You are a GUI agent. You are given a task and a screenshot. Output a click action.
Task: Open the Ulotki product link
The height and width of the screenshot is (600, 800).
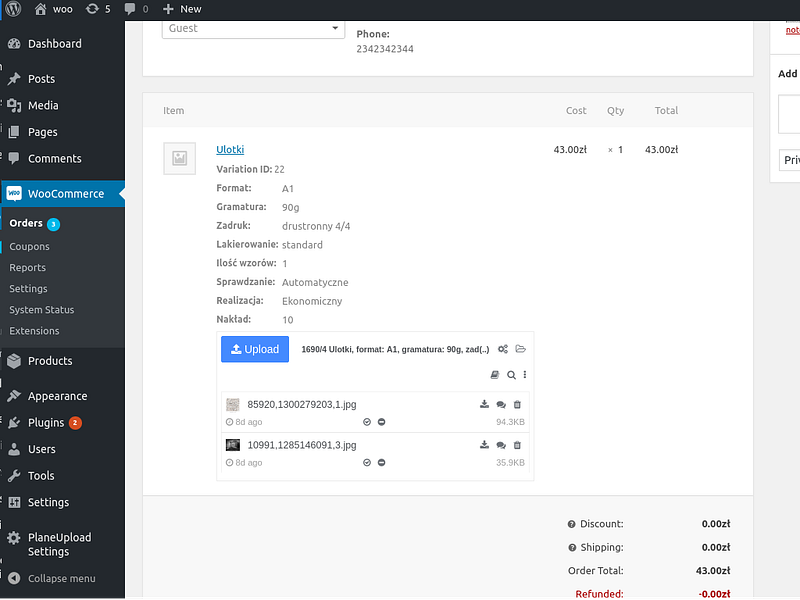click(x=230, y=149)
